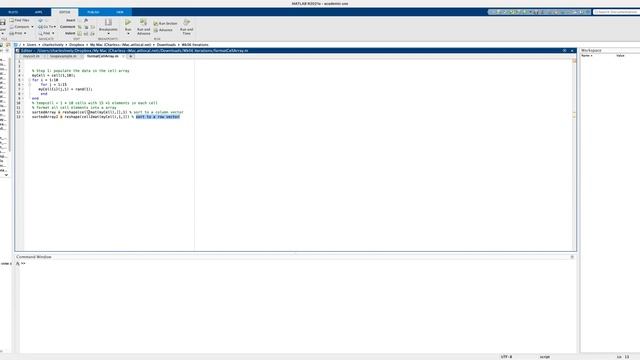Click the Workspace Value column header
Image resolution: width=640 pixels, height=360 pixels.
[620, 56]
